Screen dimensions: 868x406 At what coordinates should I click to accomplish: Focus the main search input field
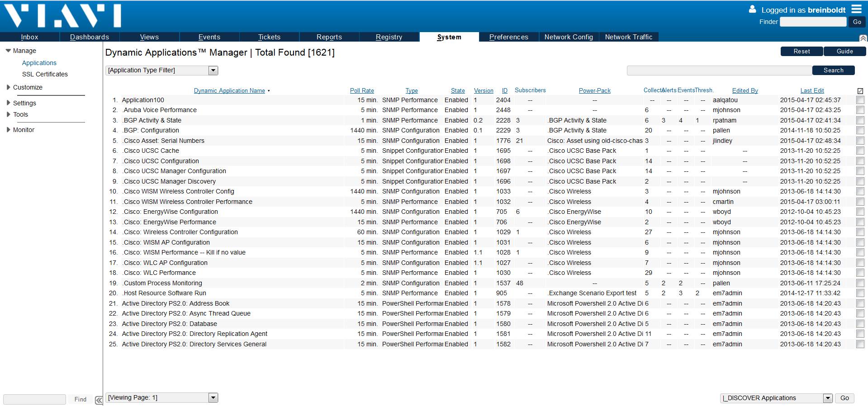pos(719,70)
